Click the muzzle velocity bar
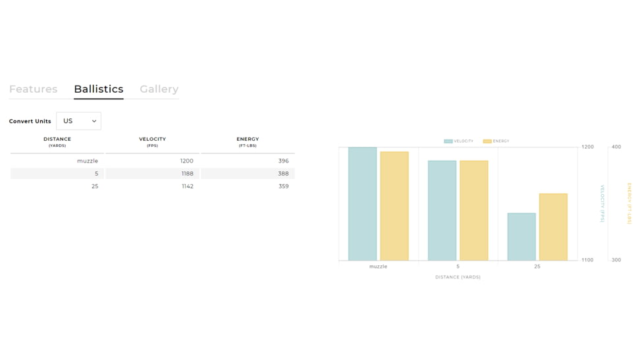Image resolution: width=644 pixels, height=362 pixels. tap(362, 204)
